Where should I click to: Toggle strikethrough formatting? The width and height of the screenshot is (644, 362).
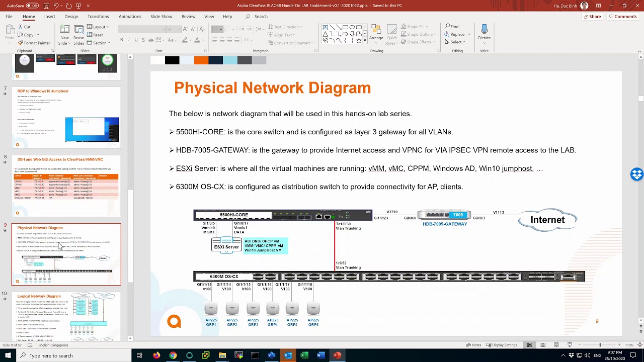(x=151, y=40)
